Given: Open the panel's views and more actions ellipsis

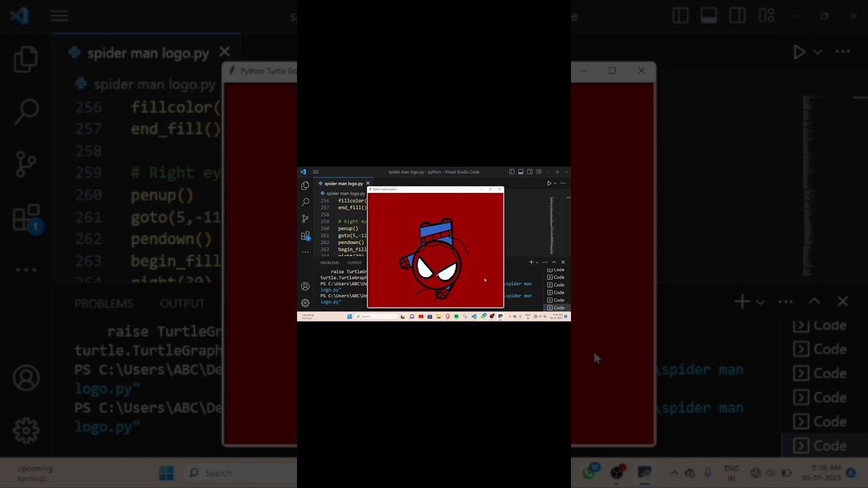Looking at the screenshot, I should [x=545, y=262].
